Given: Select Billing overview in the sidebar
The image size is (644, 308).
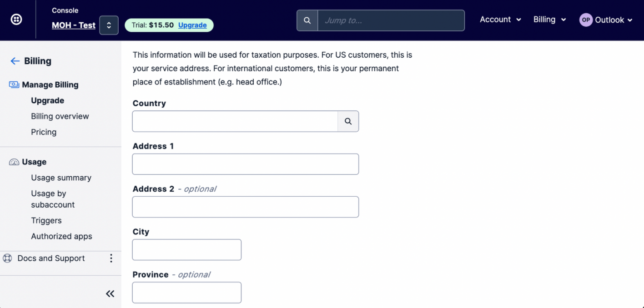Looking at the screenshot, I should click(60, 116).
